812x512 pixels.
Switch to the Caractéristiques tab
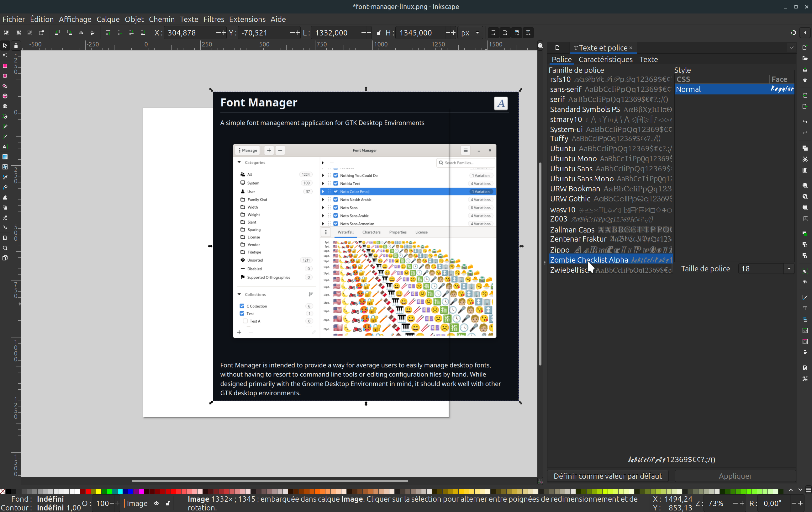(x=605, y=59)
